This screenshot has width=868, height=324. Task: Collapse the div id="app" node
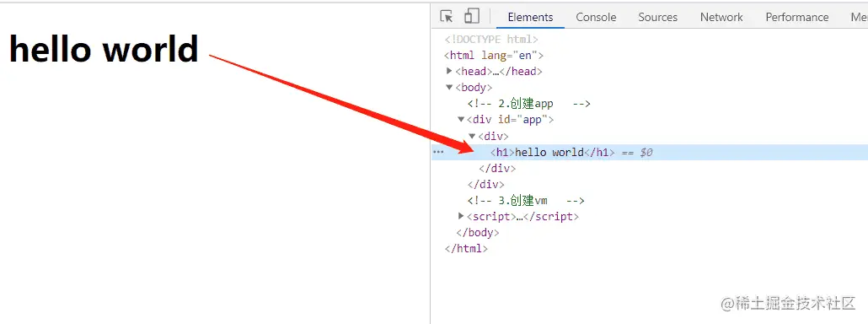[461, 119]
